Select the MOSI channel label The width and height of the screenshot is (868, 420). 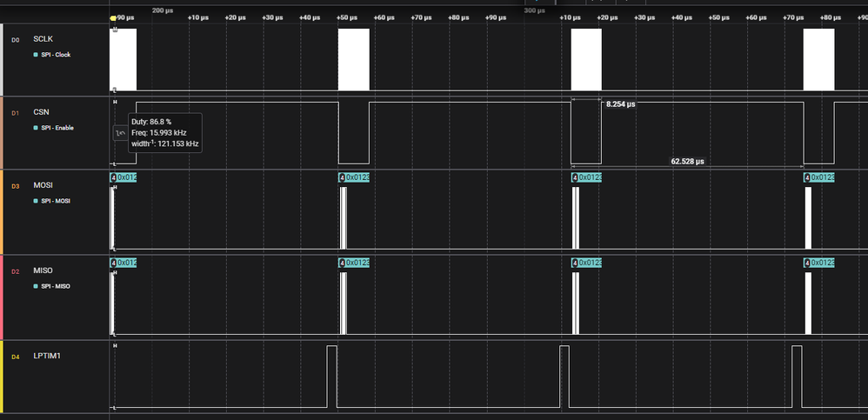[43, 185]
